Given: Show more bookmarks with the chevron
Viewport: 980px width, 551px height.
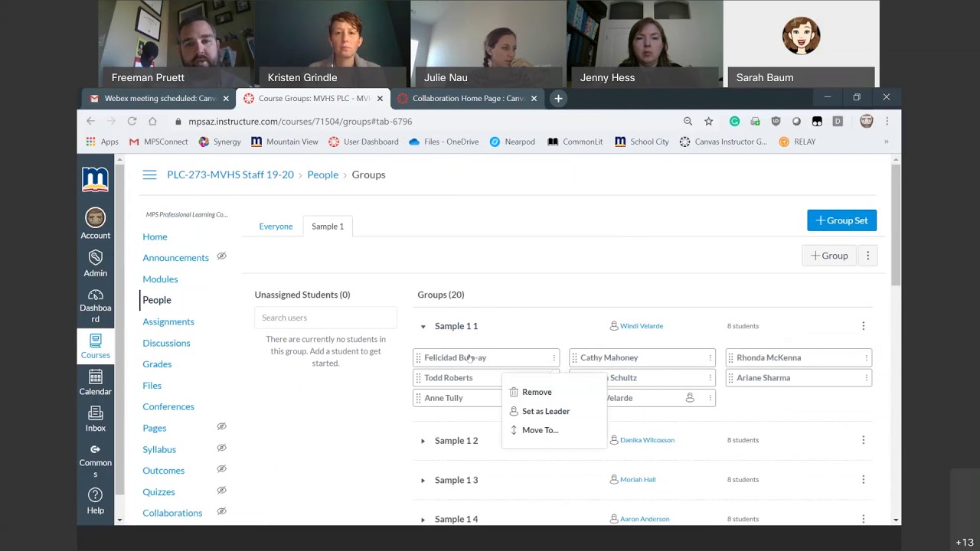Looking at the screenshot, I should click(x=886, y=142).
